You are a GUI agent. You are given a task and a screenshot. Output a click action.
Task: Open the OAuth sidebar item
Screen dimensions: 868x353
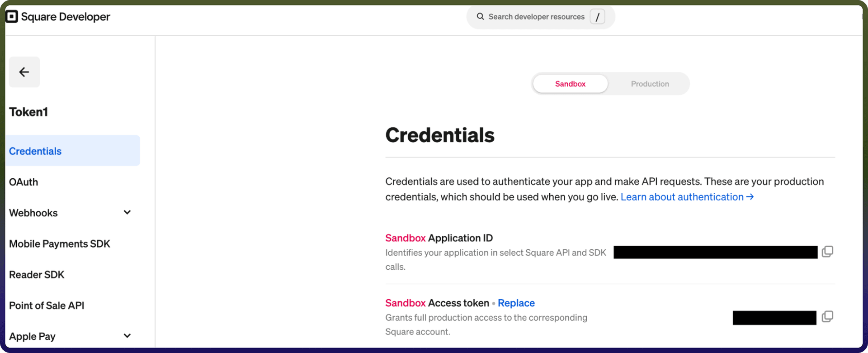(24, 182)
